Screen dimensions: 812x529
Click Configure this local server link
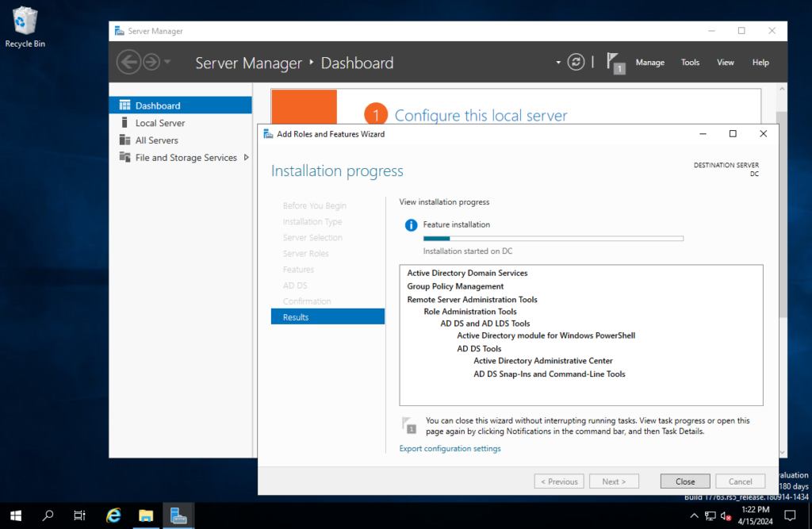[x=481, y=116]
